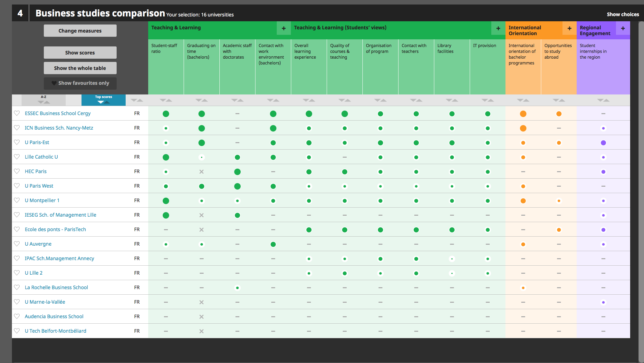This screenshot has width=644, height=363.
Task: Click plus icon on Regional Engagement header
Action: coord(623,28)
